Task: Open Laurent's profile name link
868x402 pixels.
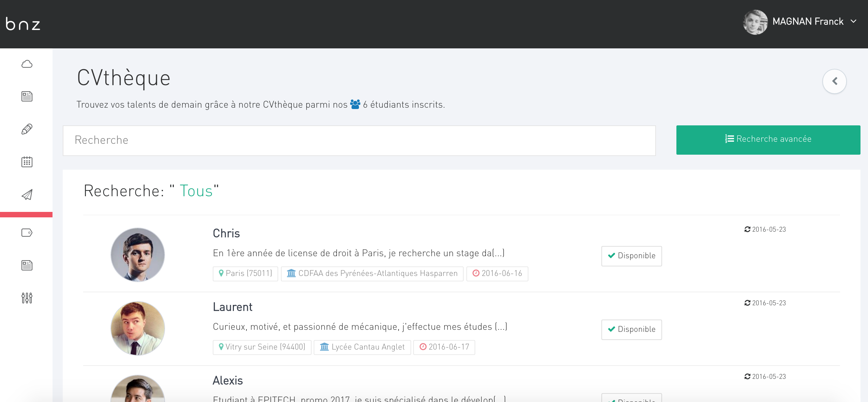Action: [233, 307]
